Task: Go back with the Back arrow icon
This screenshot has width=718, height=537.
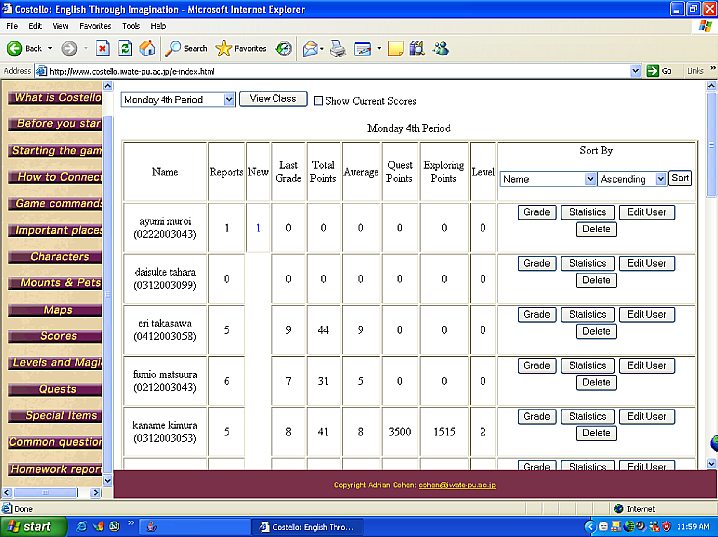Action: pos(15,48)
